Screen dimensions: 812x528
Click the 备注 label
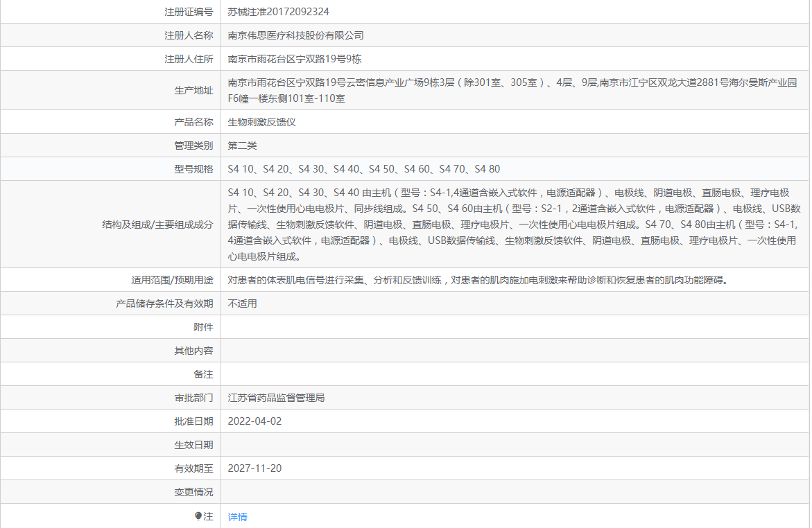coord(203,374)
